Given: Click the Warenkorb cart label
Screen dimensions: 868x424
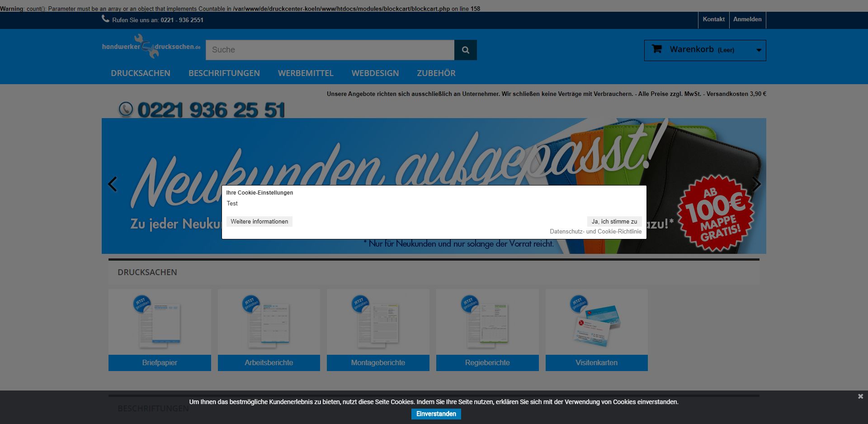Looking at the screenshot, I should (x=692, y=49).
